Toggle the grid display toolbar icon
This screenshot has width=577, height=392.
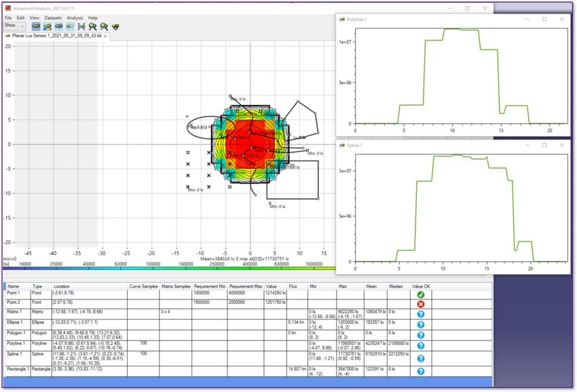[36, 26]
